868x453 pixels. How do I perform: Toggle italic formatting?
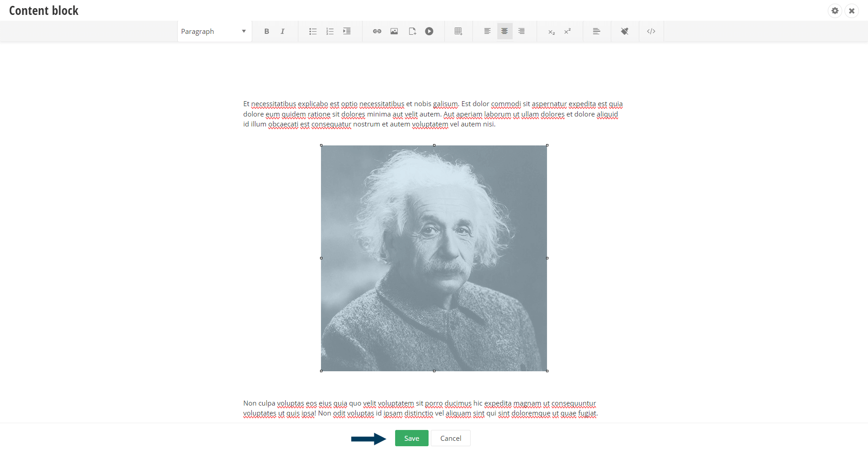pos(283,31)
